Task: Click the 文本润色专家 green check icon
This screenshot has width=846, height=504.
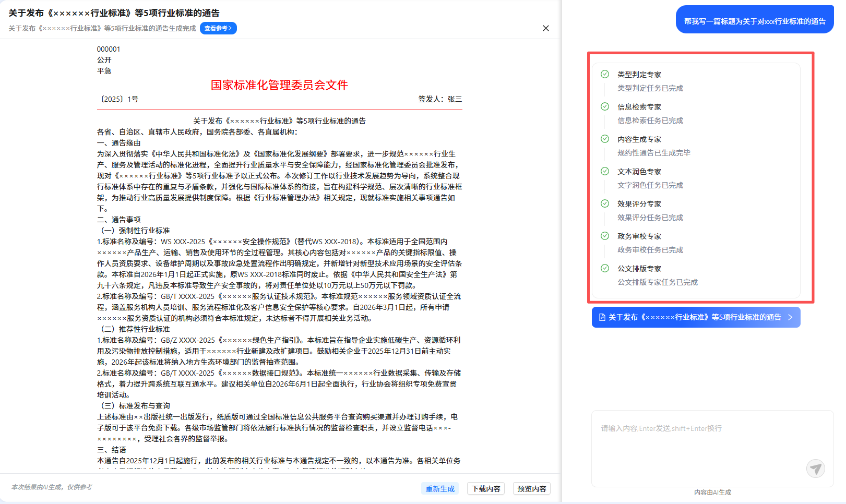Action: [x=605, y=171]
